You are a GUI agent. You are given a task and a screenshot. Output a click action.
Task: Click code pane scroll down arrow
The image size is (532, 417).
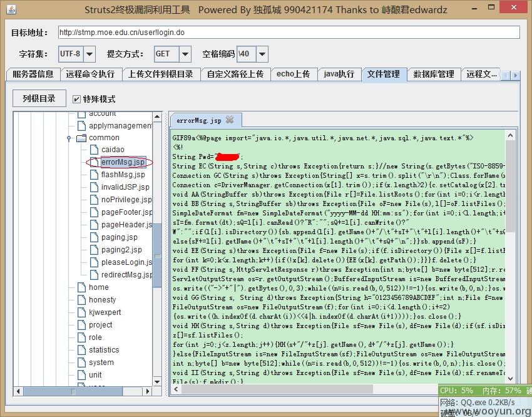[x=510, y=379]
